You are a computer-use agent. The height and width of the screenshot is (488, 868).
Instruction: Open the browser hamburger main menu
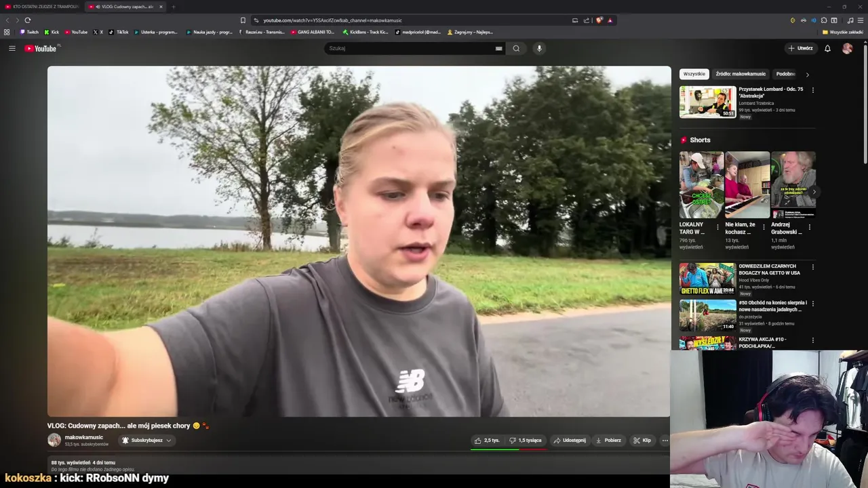pyautogui.click(x=860, y=20)
